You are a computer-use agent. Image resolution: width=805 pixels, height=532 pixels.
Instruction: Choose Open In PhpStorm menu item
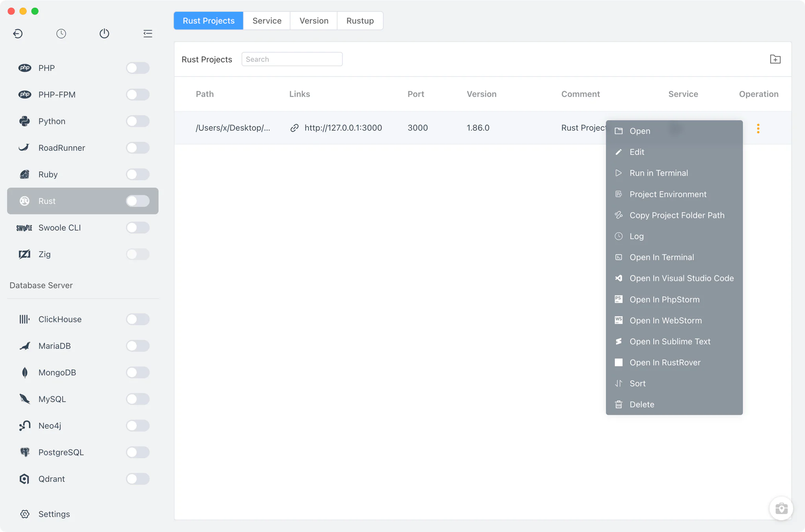(x=674, y=299)
